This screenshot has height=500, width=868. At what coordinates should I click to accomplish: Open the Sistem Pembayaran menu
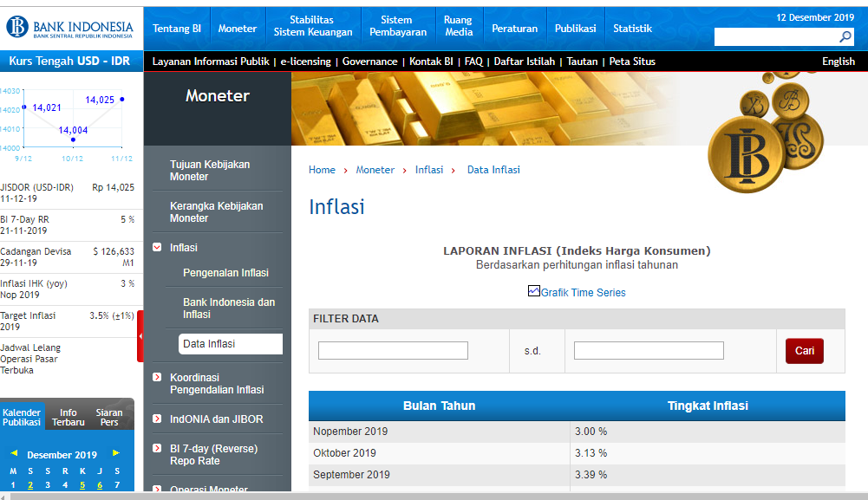click(398, 26)
